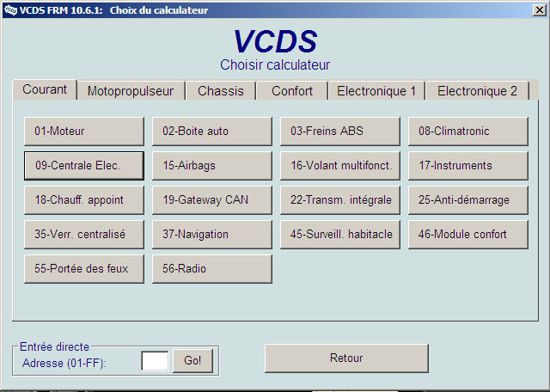Select 55-Portée des feux module

[x=84, y=269]
